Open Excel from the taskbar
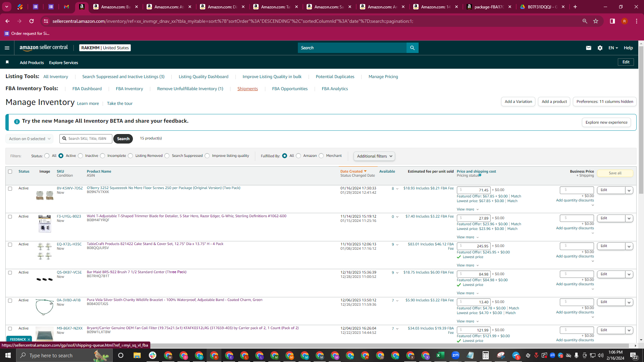The width and height of the screenshot is (644, 362). [x=440, y=355]
